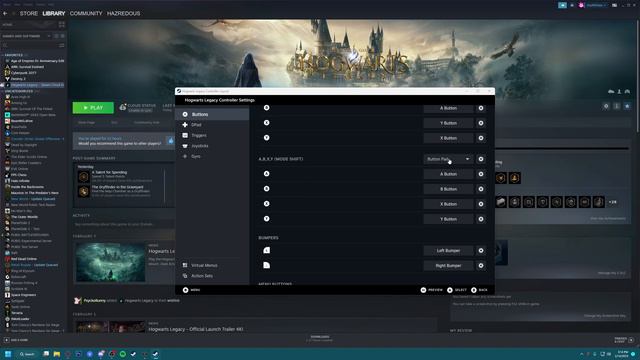
Task: Select The Outer Worlds in the library list
Action: pos(24,217)
